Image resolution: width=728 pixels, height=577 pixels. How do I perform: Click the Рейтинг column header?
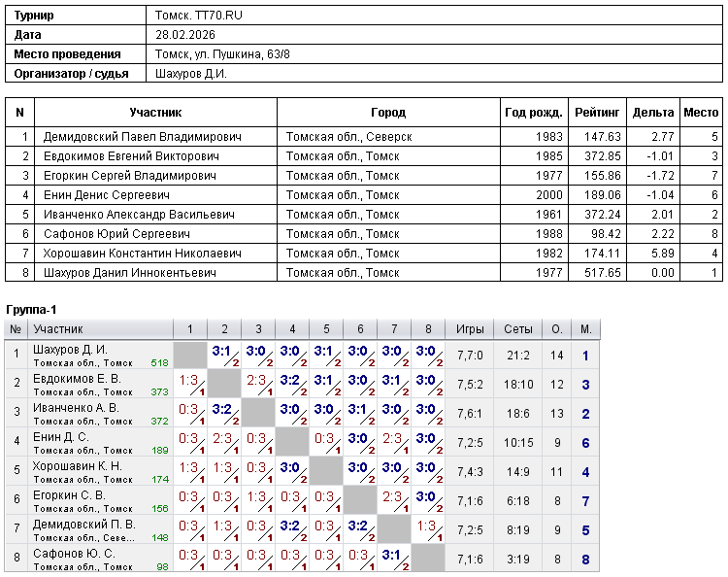pos(597,113)
